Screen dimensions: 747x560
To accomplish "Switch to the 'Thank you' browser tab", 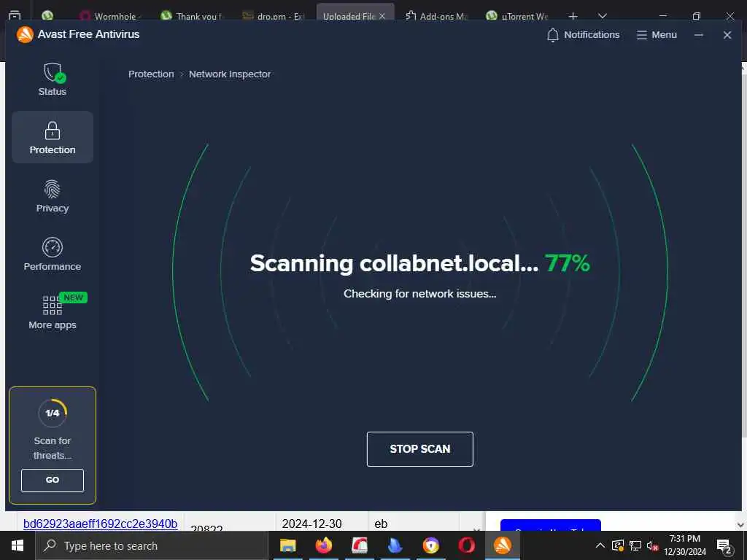I will [193, 16].
